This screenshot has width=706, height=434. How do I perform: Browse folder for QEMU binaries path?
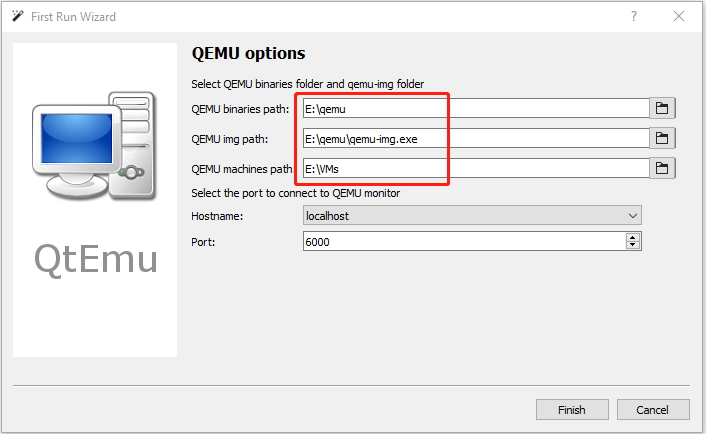pos(662,108)
